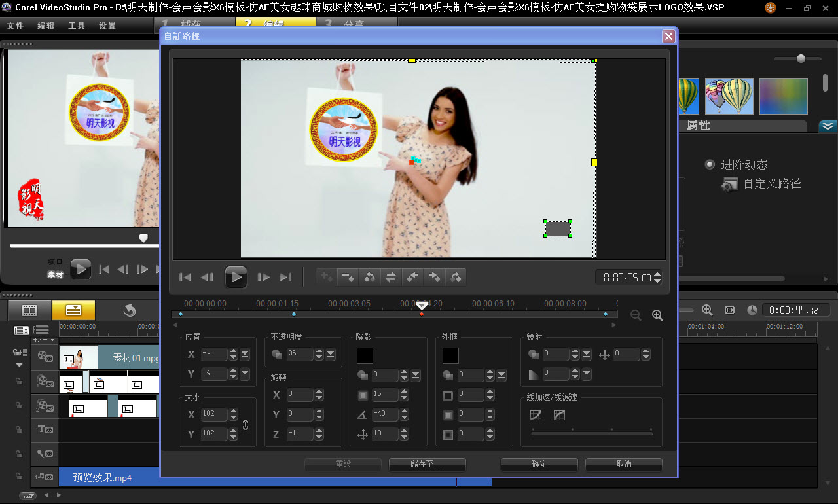Image resolution: width=838 pixels, height=504 pixels.
Task: Open the +/- chapter point dropdown
Action: click(x=45, y=340)
